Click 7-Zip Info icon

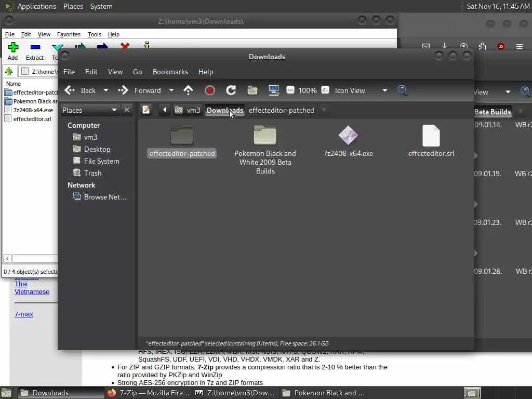click(x=147, y=46)
